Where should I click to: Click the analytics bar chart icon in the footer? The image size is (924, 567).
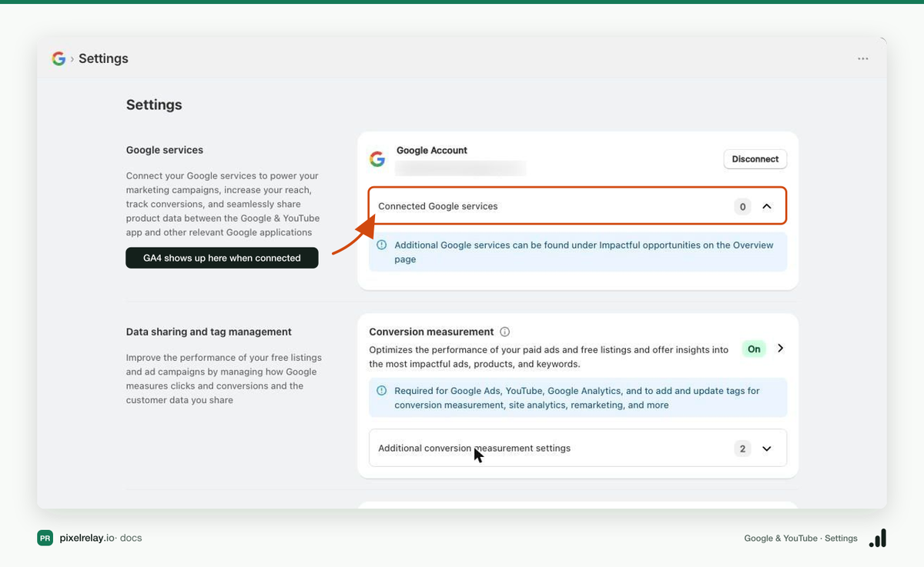point(878,538)
